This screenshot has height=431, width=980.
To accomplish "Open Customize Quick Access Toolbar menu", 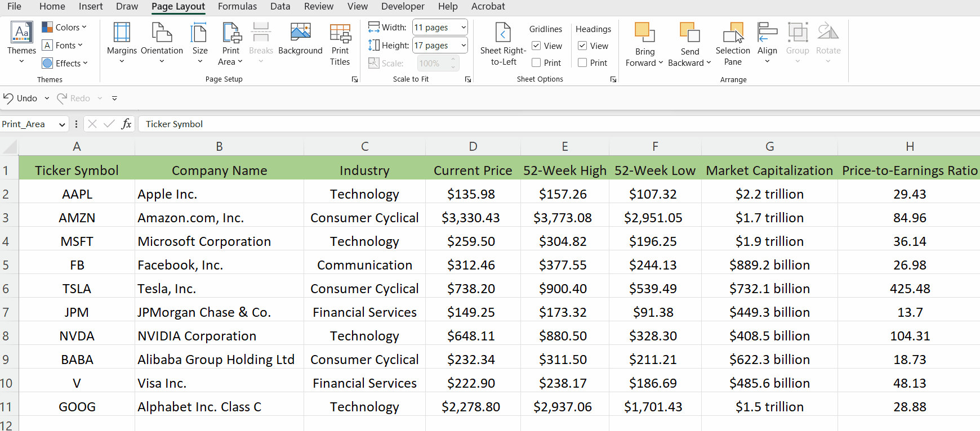I will 114,98.
